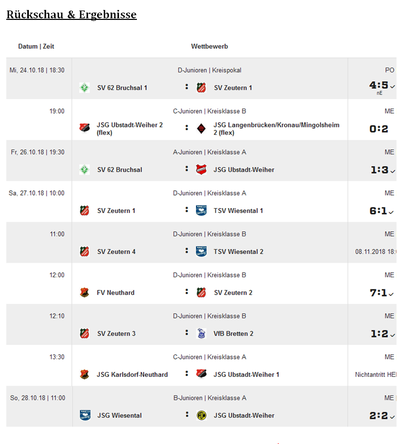Click the SV Zeutern 1 crest in Kreispokal match
The height and width of the screenshot is (444, 397).
201,88
